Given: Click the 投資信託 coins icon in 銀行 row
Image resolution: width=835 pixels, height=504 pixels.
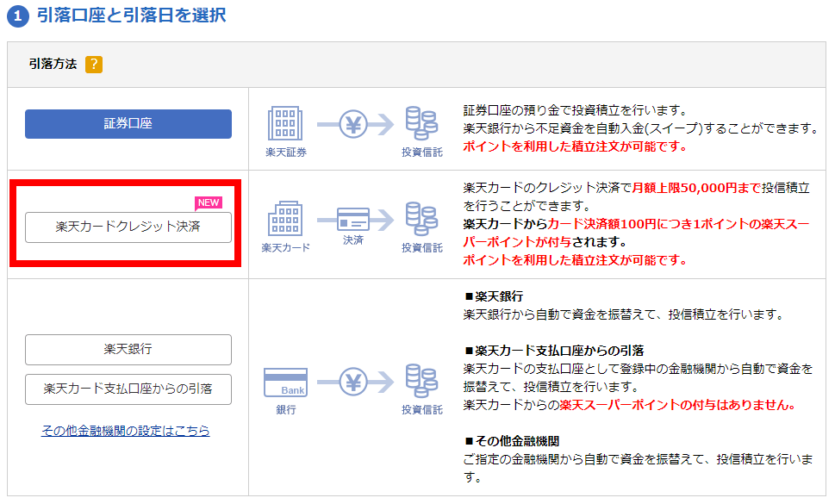Looking at the screenshot, I should click(421, 381).
